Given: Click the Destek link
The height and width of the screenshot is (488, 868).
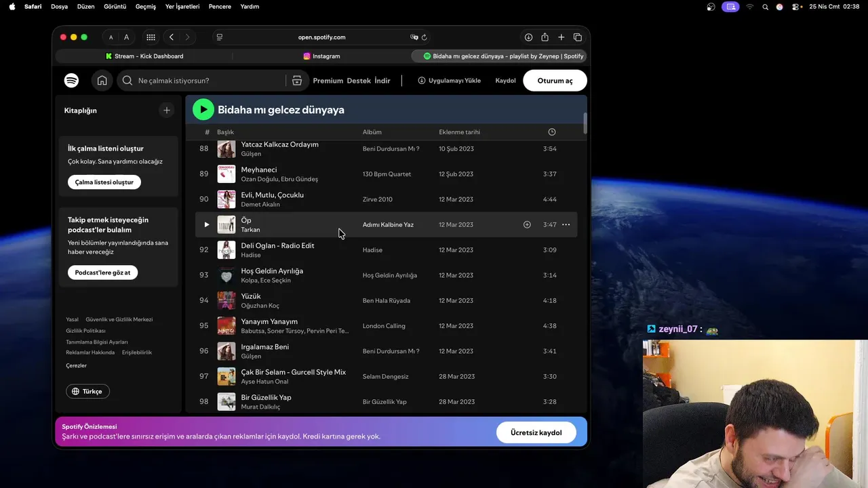Looking at the screenshot, I should point(359,81).
